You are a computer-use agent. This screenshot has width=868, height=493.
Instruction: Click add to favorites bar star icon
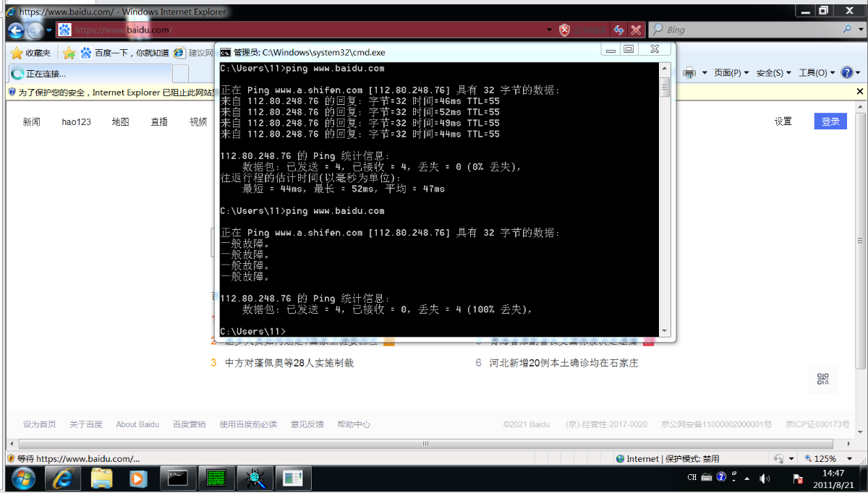point(69,53)
